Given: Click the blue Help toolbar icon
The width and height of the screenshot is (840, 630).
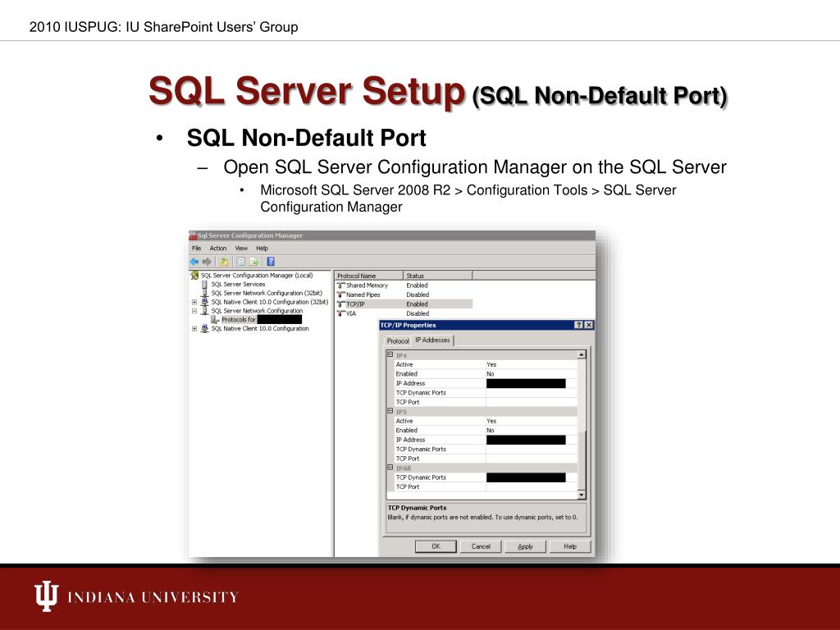Looking at the screenshot, I should pyautogui.click(x=271, y=262).
